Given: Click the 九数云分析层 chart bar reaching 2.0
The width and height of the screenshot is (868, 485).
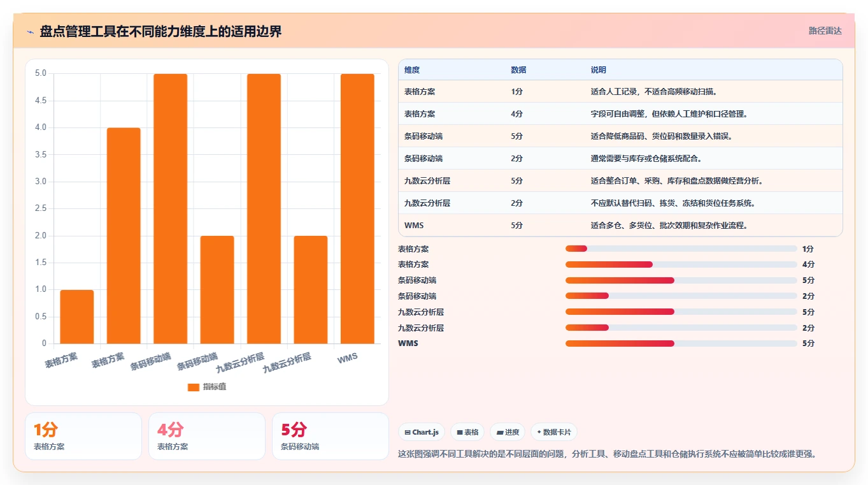Looking at the screenshot, I should [311, 290].
